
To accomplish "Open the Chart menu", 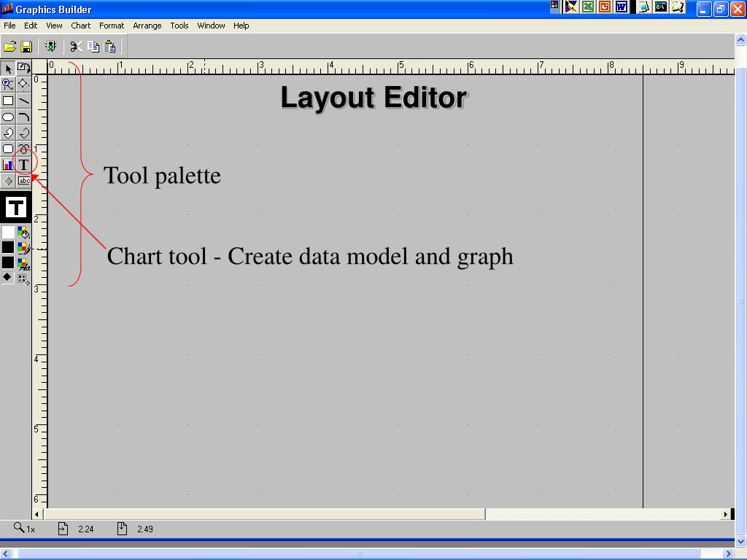I will tap(80, 26).
